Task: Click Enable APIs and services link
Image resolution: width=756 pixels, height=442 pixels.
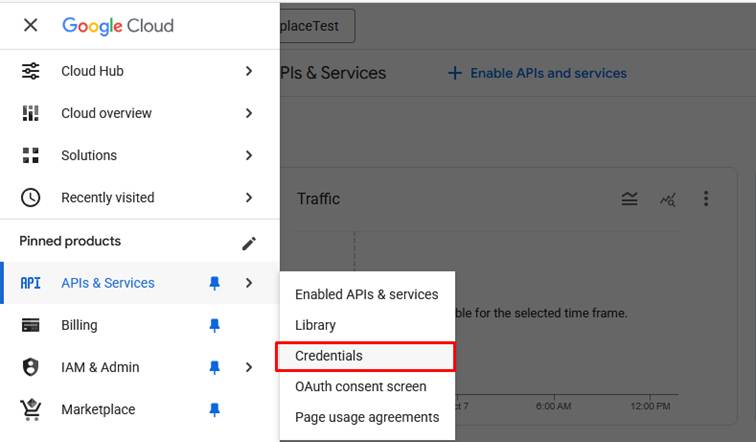Action: pos(537,73)
